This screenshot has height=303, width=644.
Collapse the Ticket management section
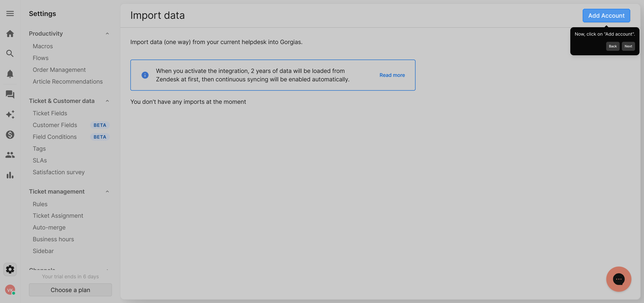pos(107,192)
